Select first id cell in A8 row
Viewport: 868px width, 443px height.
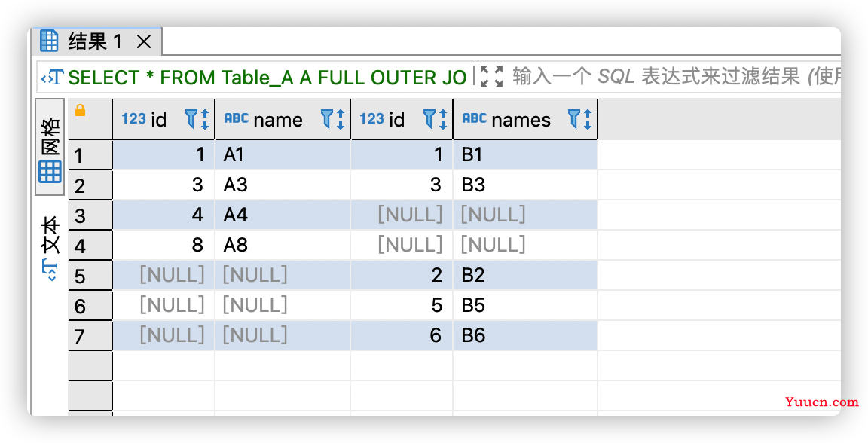(164, 245)
